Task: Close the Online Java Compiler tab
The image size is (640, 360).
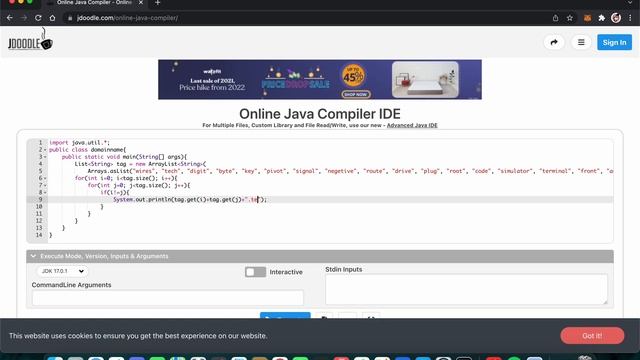Action: [x=141, y=3]
